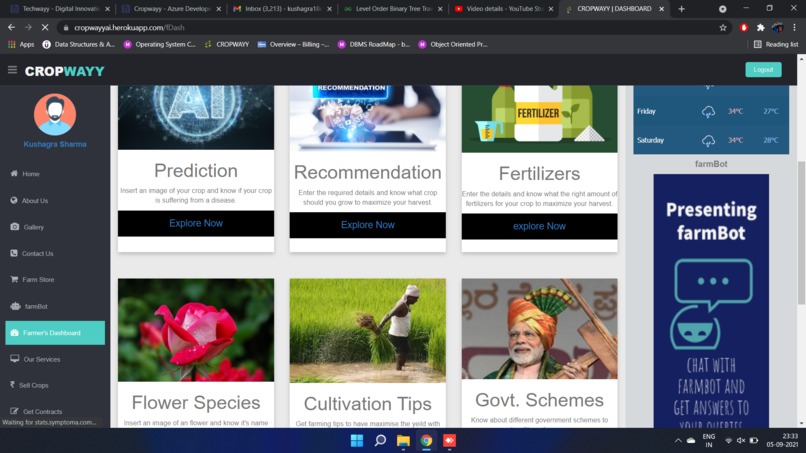The height and width of the screenshot is (453, 806).
Task: Click the volume icon in system tray
Action: pos(741,441)
